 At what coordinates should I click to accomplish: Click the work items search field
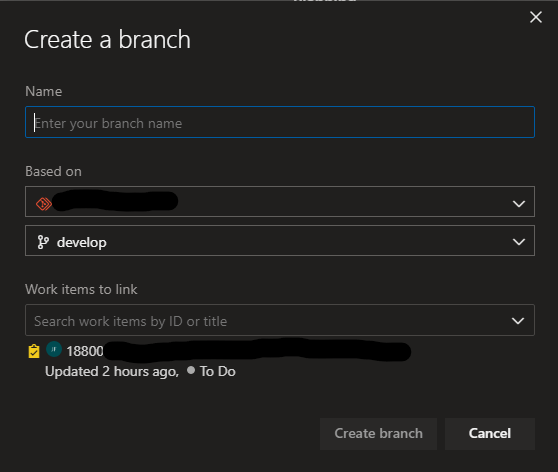coord(280,320)
